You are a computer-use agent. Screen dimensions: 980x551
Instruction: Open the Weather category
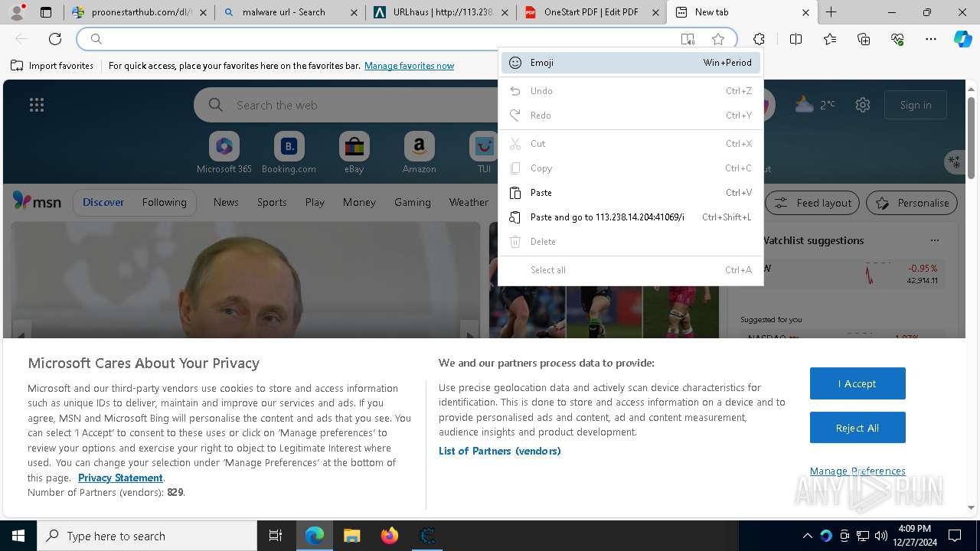pyautogui.click(x=469, y=202)
